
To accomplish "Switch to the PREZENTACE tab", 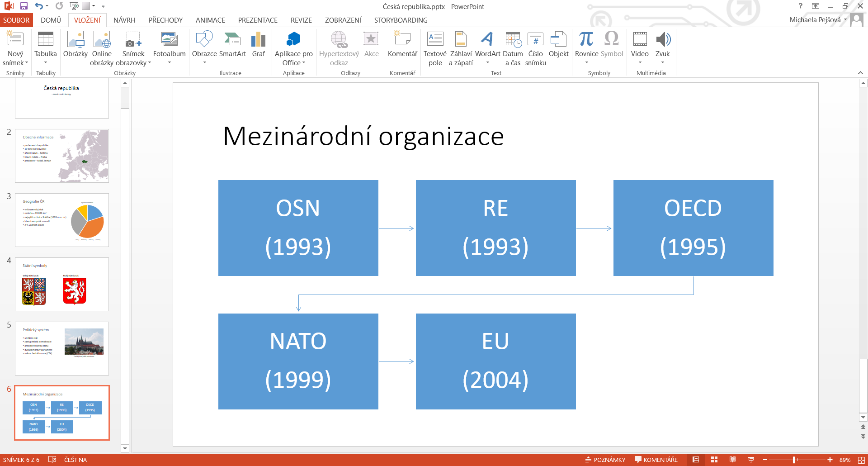I will (258, 20).
